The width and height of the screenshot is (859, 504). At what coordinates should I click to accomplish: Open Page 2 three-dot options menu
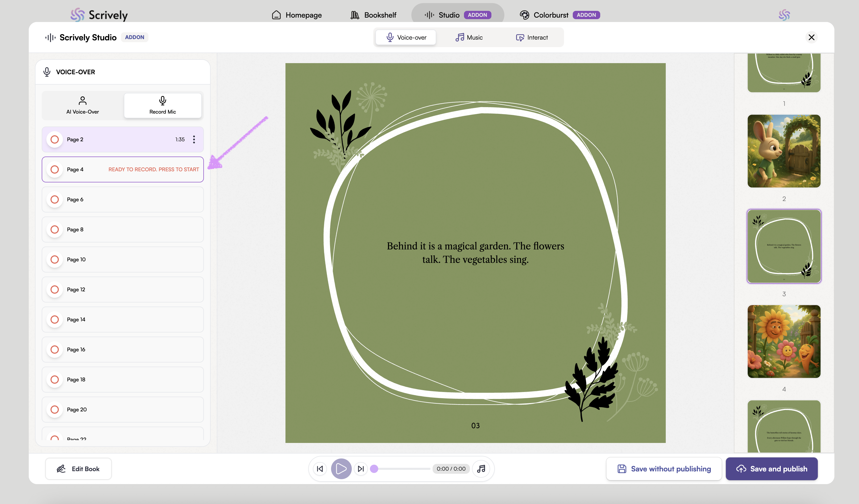click(x=194, y=139)
